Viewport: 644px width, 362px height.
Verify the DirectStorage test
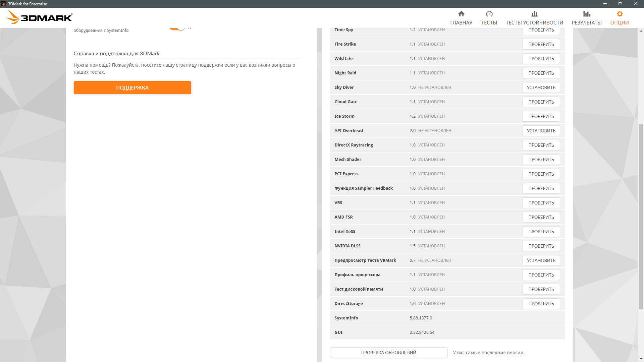pos(541,304)
